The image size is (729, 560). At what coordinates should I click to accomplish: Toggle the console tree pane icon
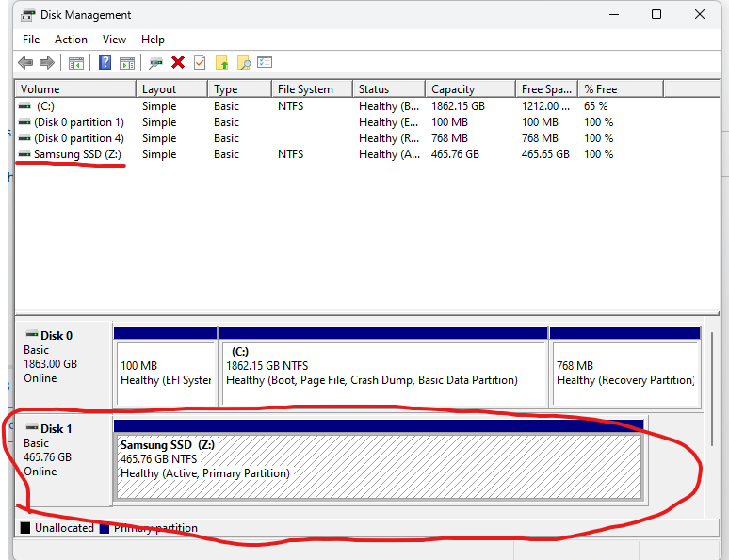76,63
